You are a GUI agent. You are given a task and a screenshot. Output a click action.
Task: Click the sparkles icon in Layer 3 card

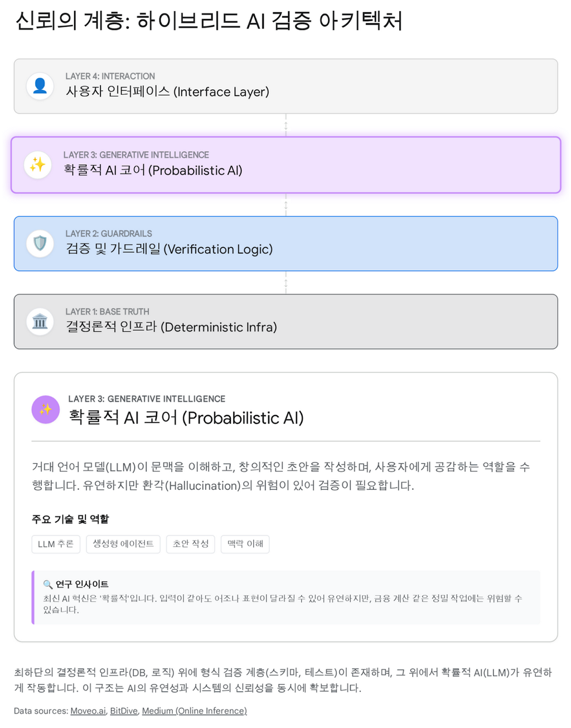click(38, 165)
